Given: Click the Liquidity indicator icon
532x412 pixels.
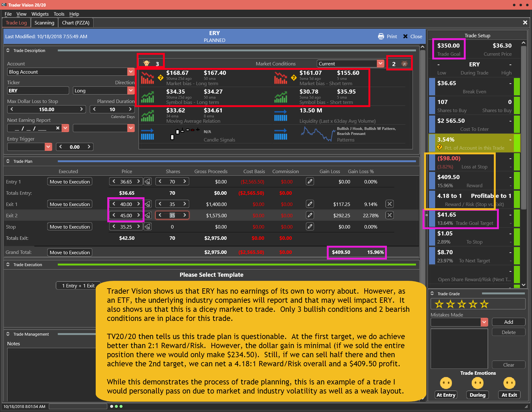Looking at the screenshot, I should point(281,116).
